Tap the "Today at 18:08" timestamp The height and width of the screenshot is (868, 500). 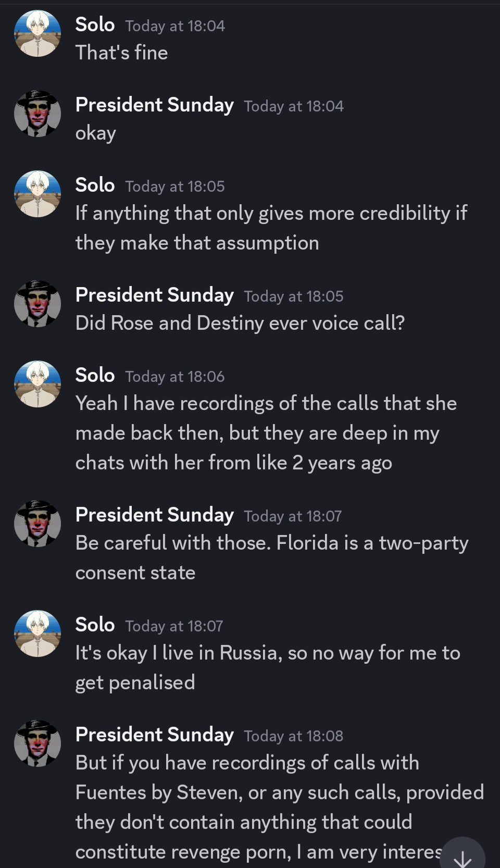point(294,736)
